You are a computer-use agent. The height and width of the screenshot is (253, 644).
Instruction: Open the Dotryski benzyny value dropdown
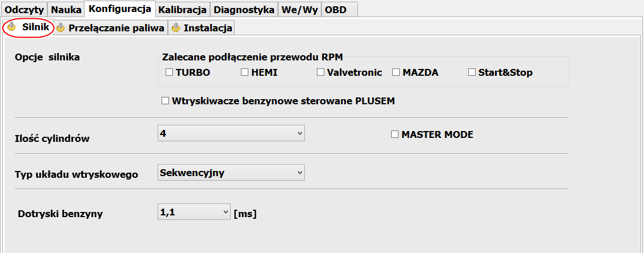[194, 212]
